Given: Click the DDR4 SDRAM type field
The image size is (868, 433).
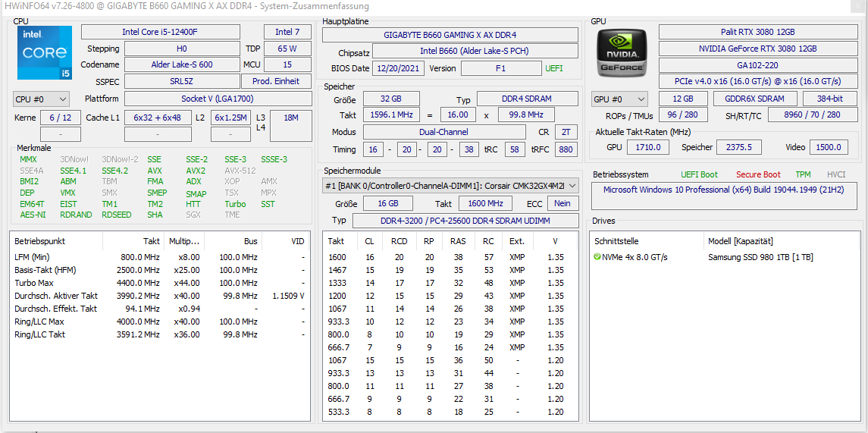Looking at the screenshot, I should tap(527, 99).
